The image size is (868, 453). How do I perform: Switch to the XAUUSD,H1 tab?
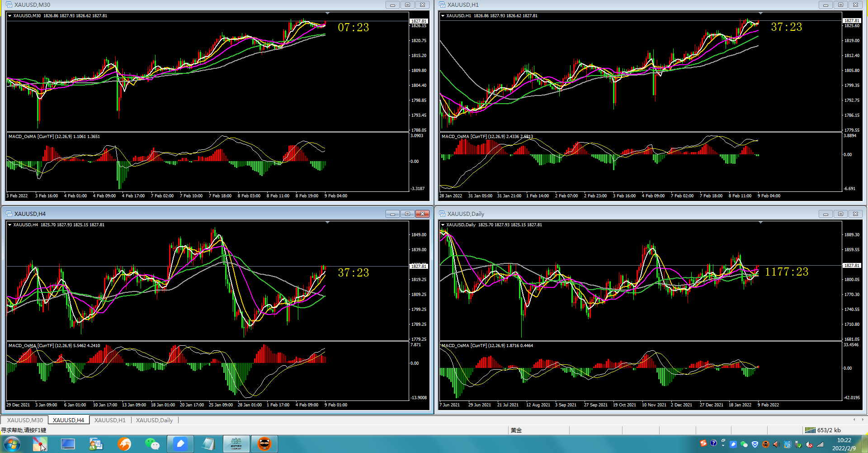(x=110, y=420)
